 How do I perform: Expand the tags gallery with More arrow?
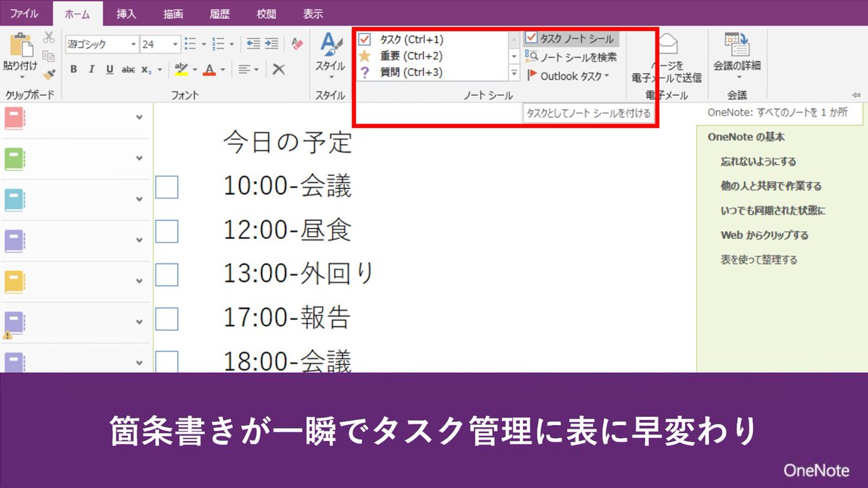coord(515,73)
